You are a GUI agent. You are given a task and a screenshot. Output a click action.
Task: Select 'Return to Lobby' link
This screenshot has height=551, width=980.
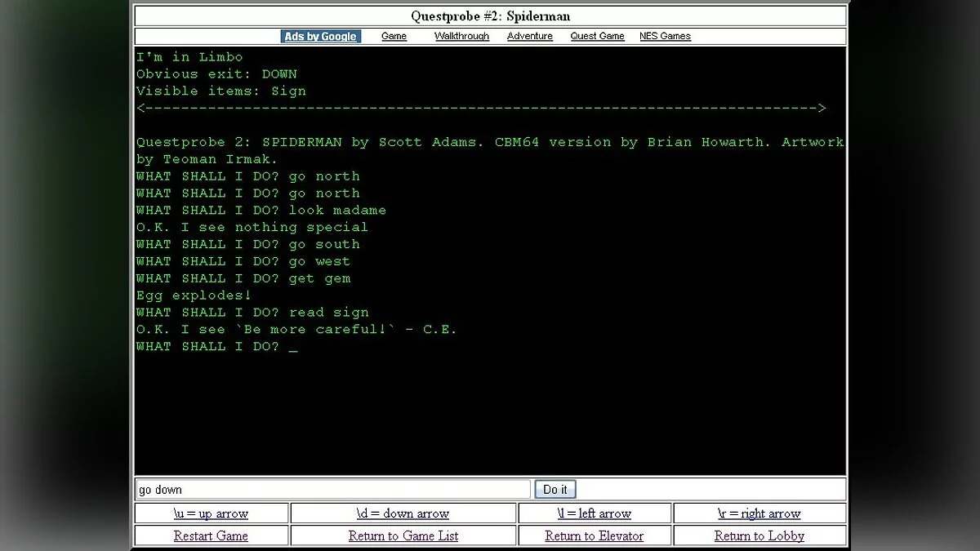point(759,535)
